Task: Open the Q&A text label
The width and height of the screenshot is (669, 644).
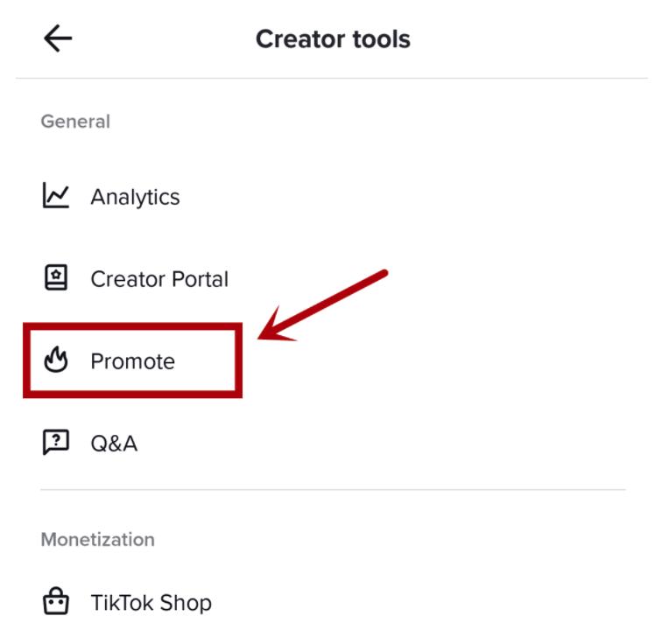Action: (x=114, y=444)
